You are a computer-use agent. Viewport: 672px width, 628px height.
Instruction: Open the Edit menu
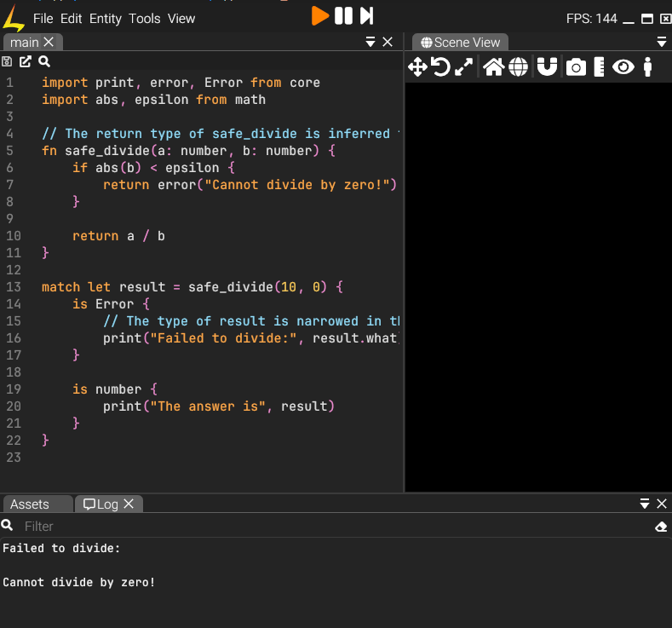point(72,19)
